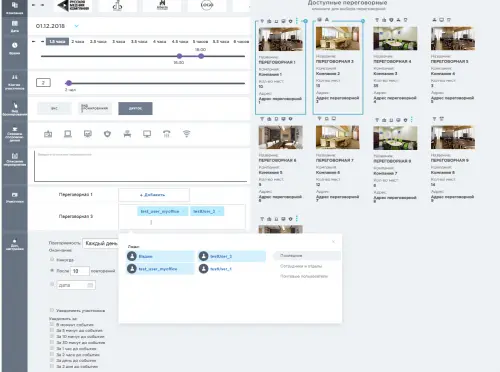
Task: Click the participants number input box
Action: pyautogui.click(x=43, y=82)
